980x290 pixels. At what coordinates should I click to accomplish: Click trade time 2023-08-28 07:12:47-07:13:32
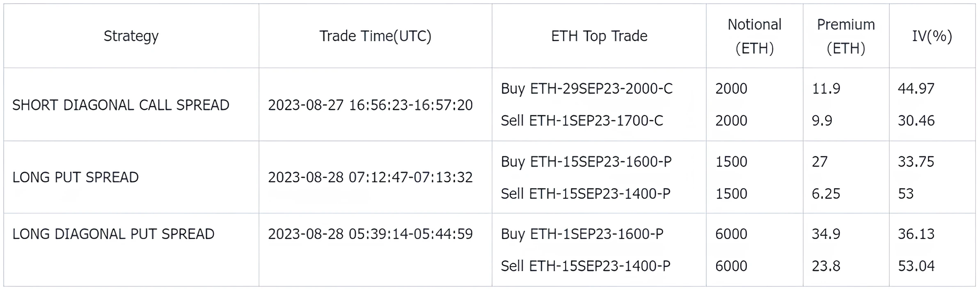click(370, 177)
